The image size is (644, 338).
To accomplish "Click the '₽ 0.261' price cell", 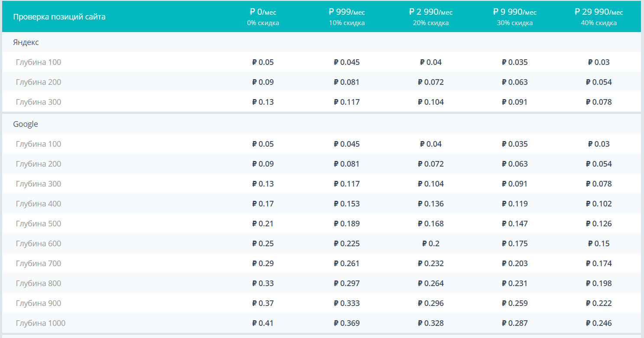I will (x=347, y=264).
